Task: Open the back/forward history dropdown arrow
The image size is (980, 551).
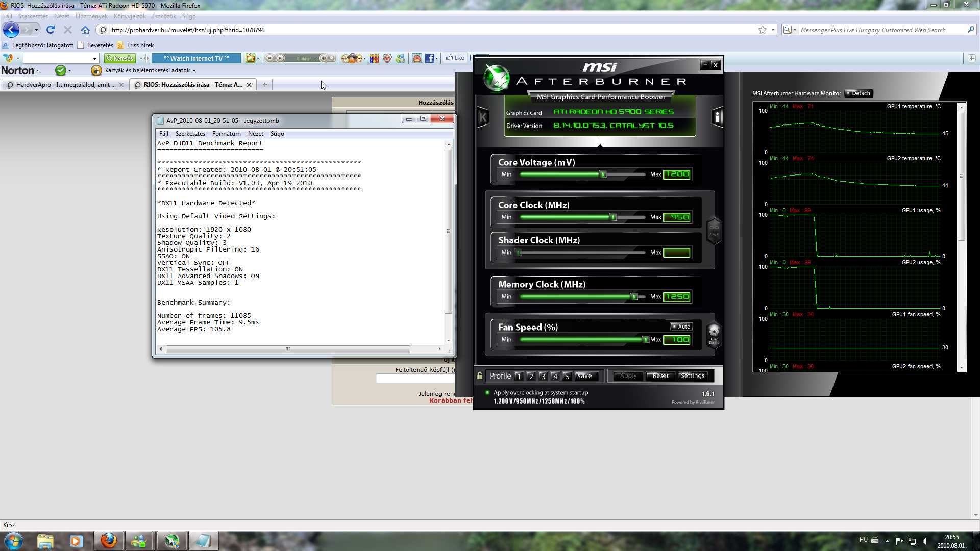Action: 36,30
